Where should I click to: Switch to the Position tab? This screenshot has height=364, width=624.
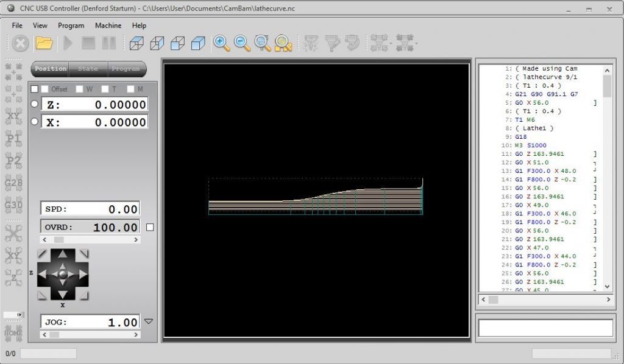click(50, 69)
